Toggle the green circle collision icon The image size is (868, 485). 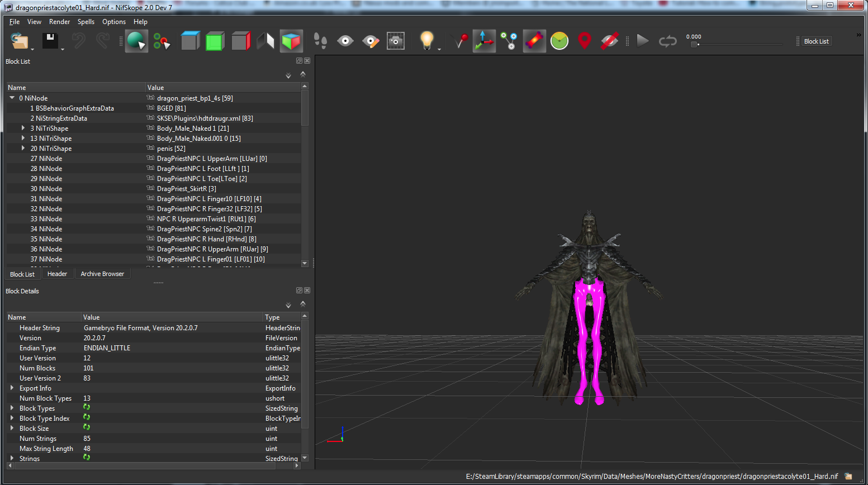pos(559,41)
